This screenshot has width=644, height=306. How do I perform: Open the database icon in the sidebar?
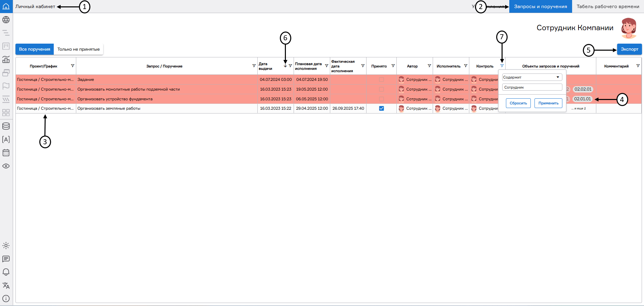pyautogui.click(x=6, y=126)
